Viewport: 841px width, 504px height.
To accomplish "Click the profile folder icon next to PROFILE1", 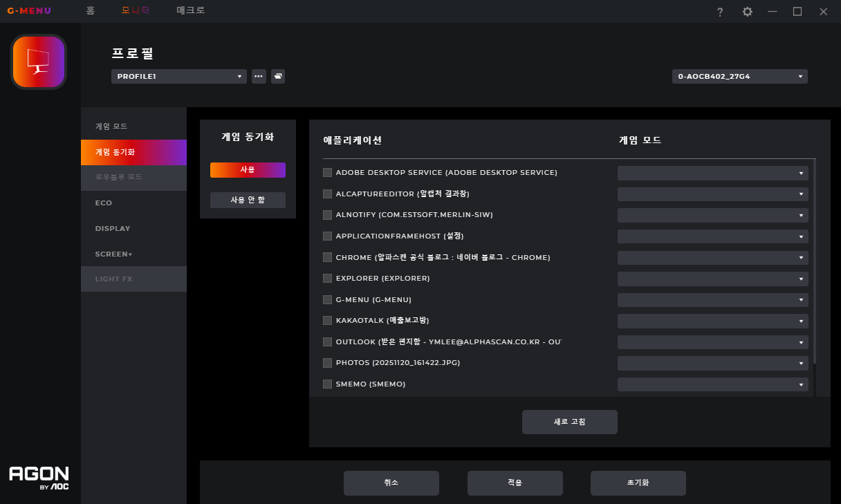I will [277, 76].
